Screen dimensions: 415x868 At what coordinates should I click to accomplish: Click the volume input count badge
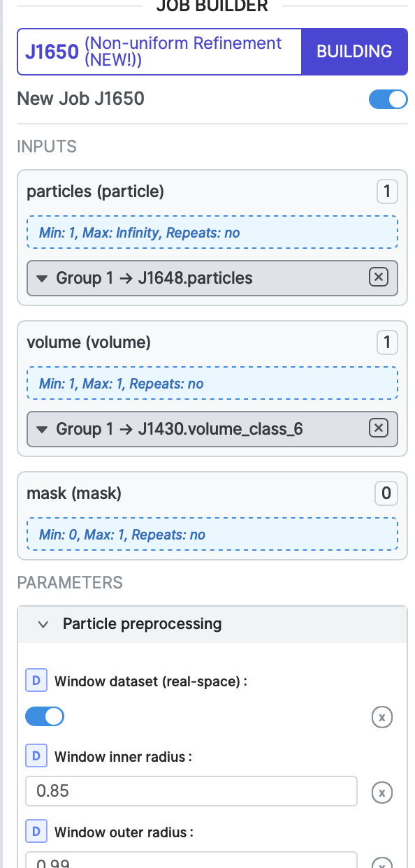tap(387, 342)
